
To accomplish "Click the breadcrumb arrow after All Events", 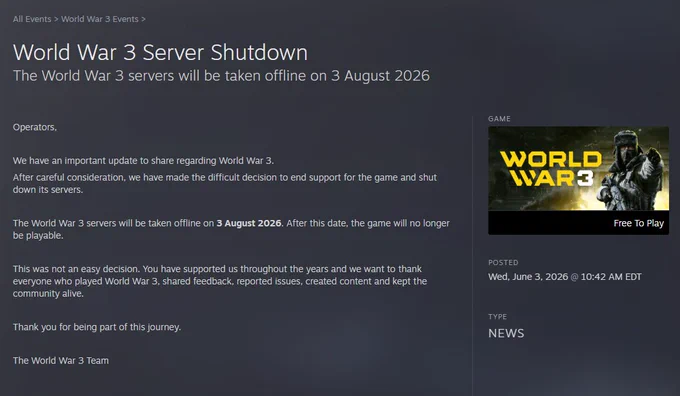I will [x=56, y=19].
